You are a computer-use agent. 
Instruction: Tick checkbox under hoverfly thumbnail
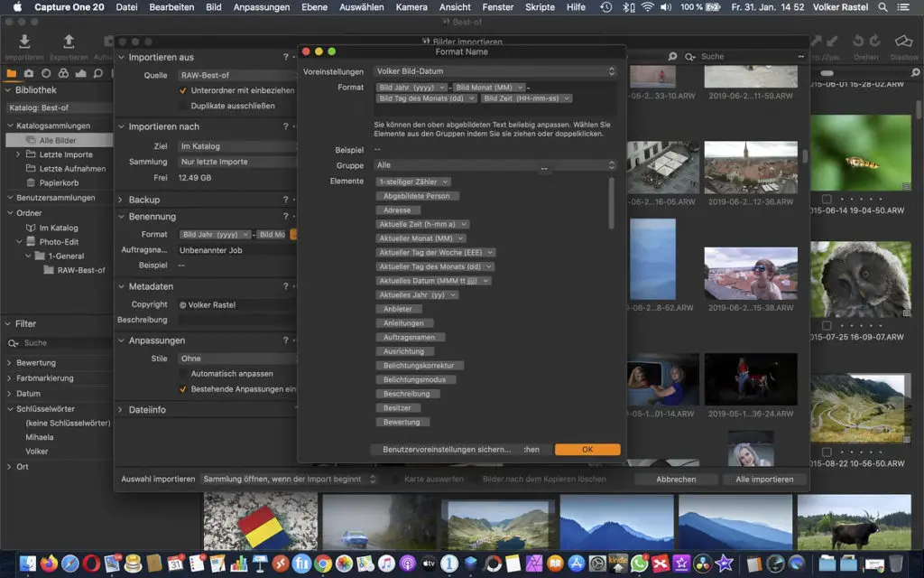tap(827, 200)
